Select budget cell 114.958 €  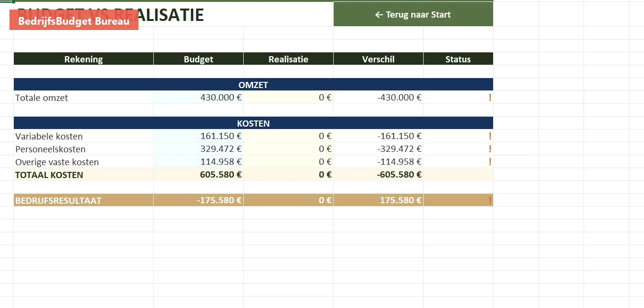coord(198,162)
